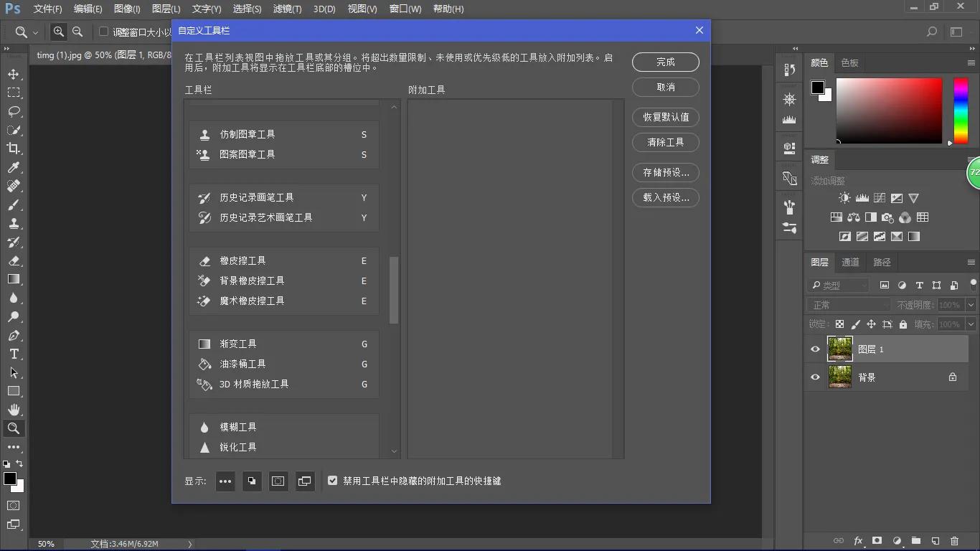Image resolution: width=980 pixels, height=551 pixels.
Task: Open the layer blend mode dropdown showing 正常
Action: coord(847,304)
